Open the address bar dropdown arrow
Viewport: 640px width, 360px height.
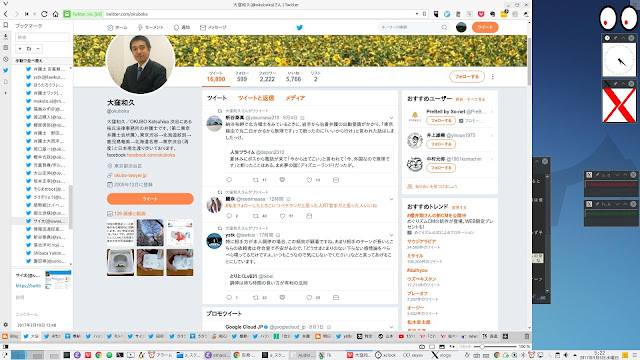(417, 14)
